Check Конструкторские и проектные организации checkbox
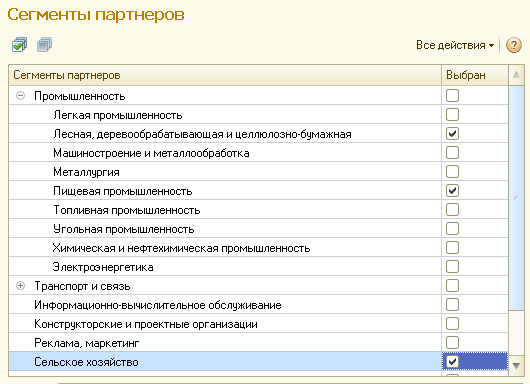 [x=452, y=323]
